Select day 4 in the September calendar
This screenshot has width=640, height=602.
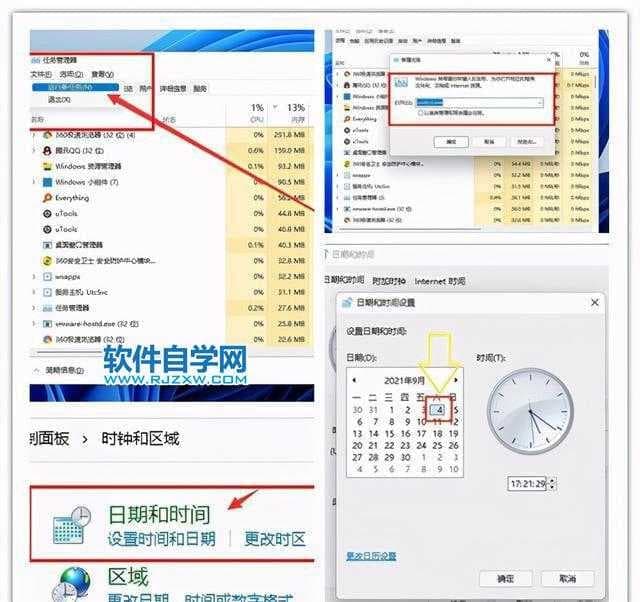[438, 409]
